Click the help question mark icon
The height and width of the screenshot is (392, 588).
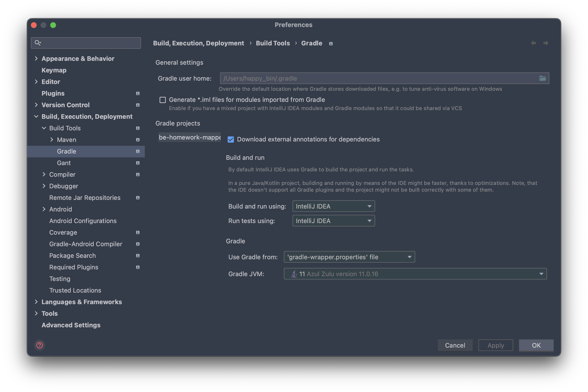(40, 345)
